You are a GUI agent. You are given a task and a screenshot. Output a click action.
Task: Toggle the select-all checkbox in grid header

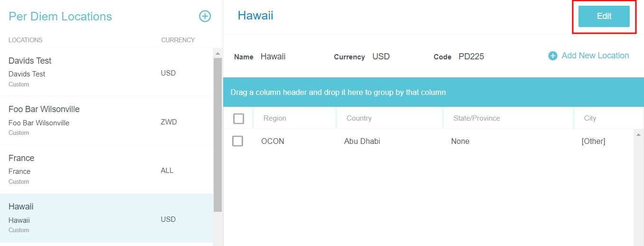pos(239,118)
